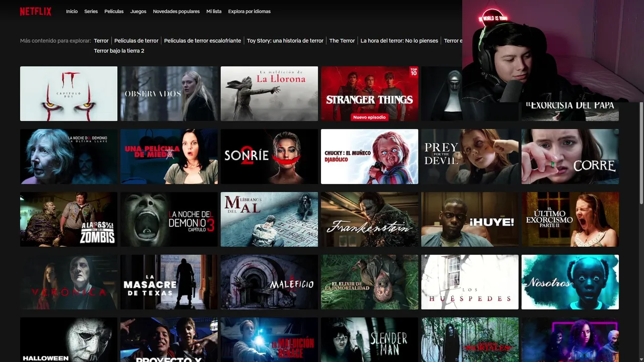
Task: Open The Terror link
Action: click(342, 41)
